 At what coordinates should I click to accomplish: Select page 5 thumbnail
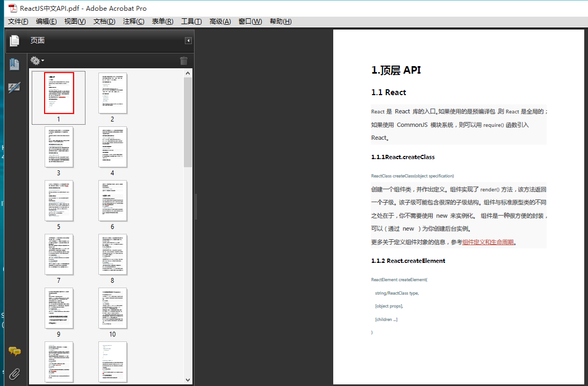[59, 201]
